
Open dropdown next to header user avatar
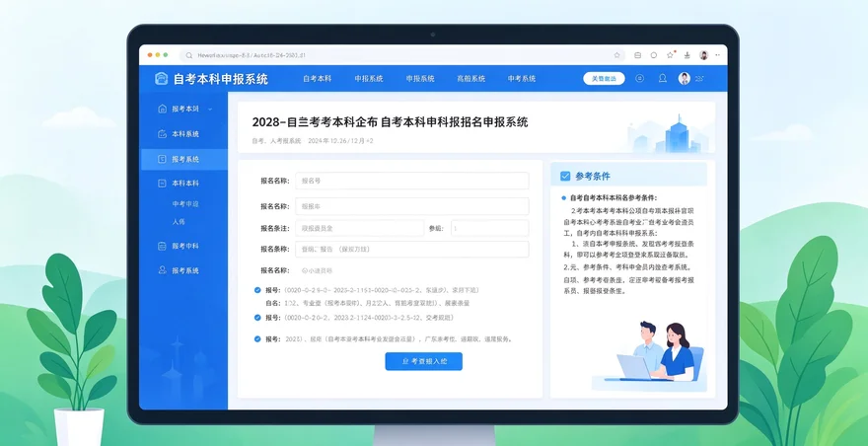coord(699,79)
